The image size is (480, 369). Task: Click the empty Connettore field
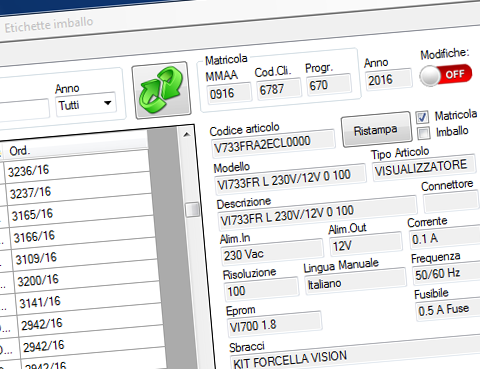(x=451, y=202)
